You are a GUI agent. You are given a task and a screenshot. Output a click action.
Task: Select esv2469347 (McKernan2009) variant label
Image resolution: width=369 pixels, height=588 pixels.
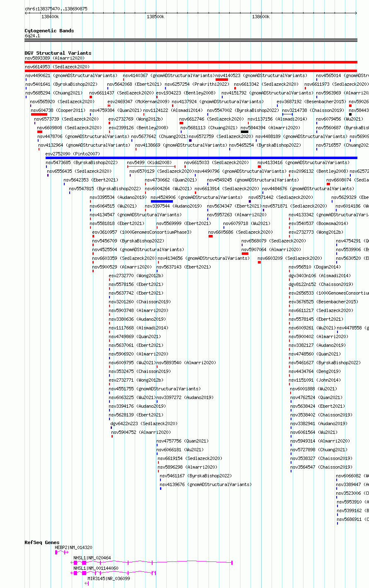138,102
